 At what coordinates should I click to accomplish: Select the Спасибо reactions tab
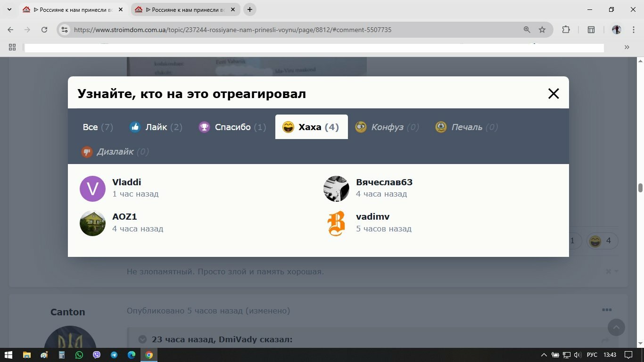click(x=232, y=127)
